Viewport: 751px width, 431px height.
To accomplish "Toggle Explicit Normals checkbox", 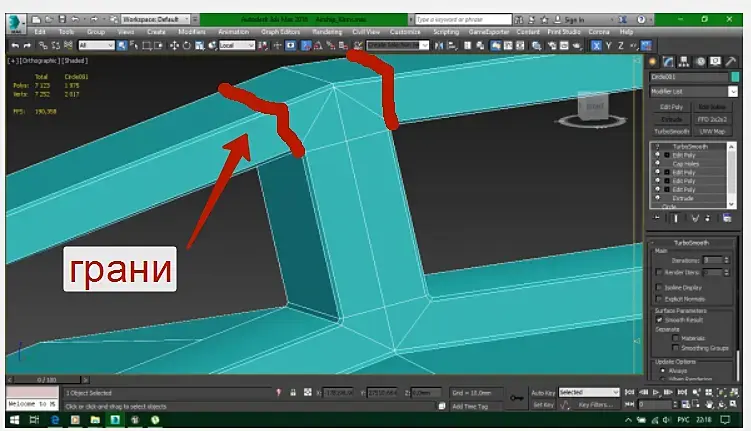I will (659, 299).
